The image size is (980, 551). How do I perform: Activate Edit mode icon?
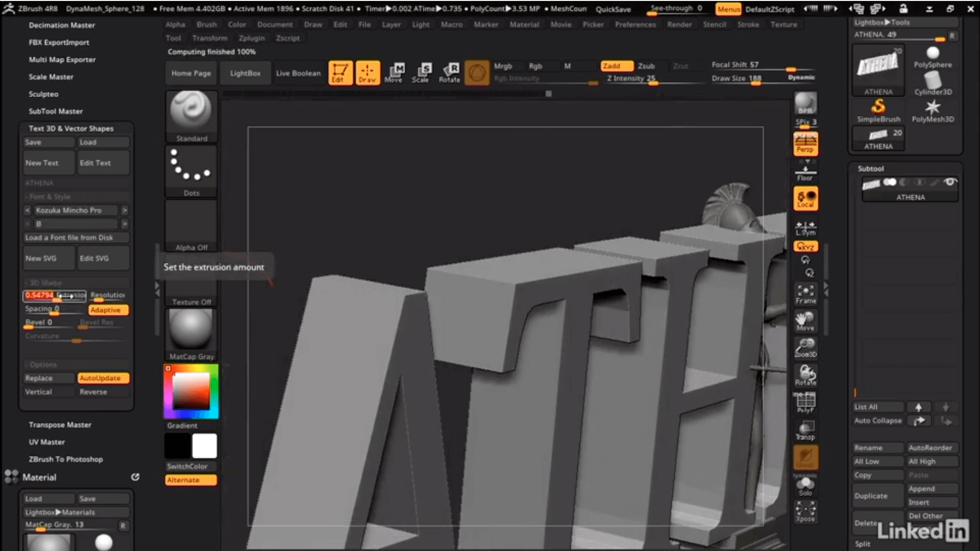(340, 73)
